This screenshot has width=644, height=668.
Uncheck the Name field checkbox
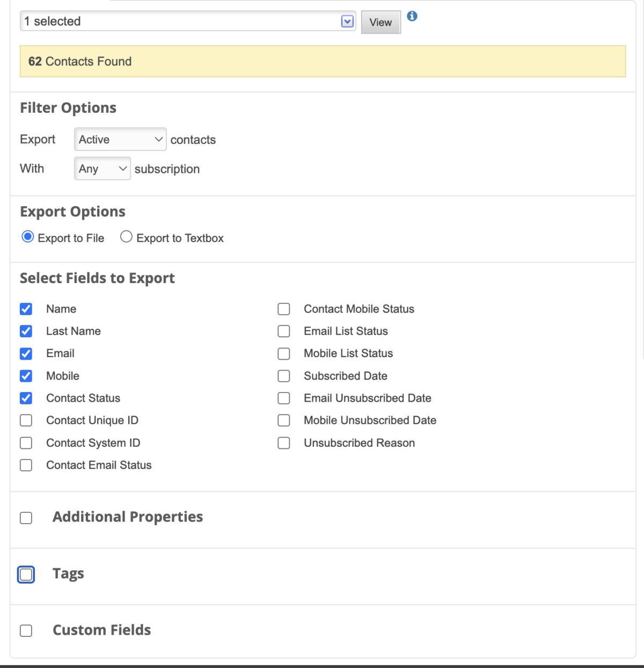pos(26,309)
